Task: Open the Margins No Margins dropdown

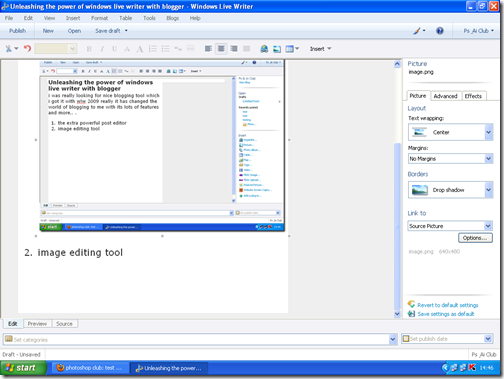Action: 450,159
